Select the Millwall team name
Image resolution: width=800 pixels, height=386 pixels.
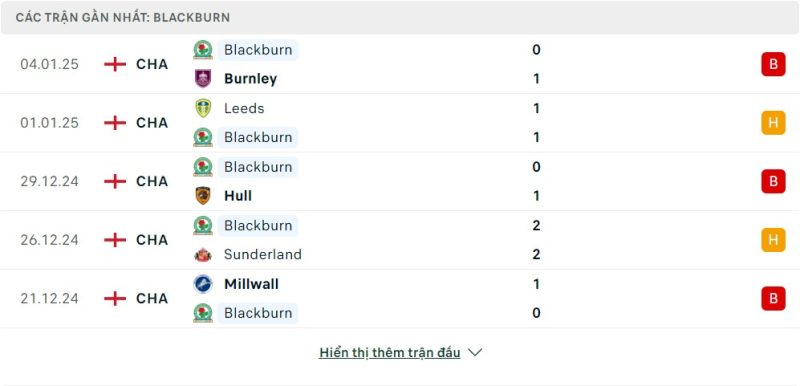click(x=252, y=284)
